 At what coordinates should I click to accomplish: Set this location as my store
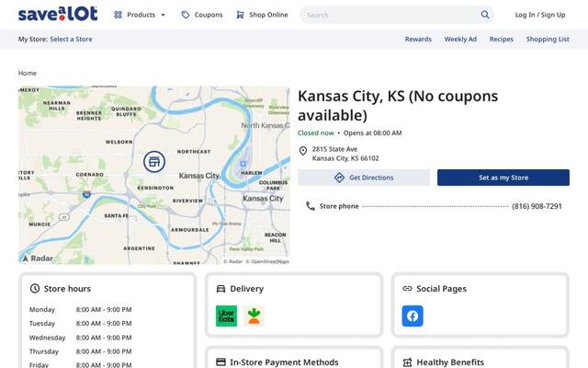(x=503, y=178)
